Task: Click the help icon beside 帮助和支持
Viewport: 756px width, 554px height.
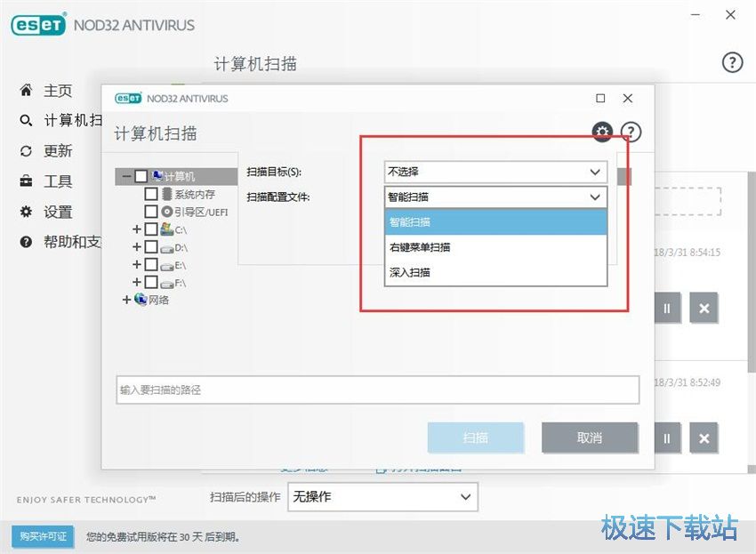Action: tap(26, 242)
